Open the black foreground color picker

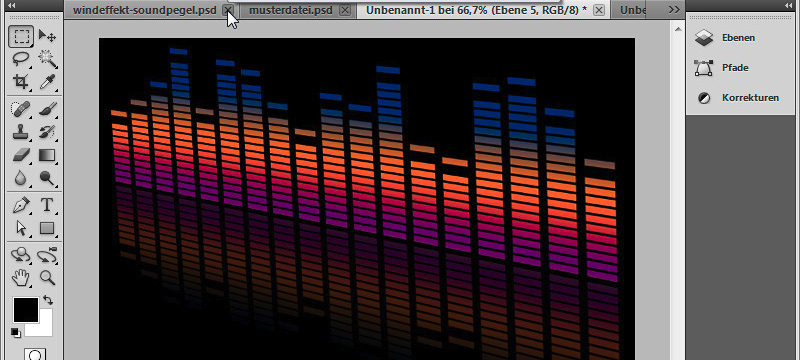(26, 310)
